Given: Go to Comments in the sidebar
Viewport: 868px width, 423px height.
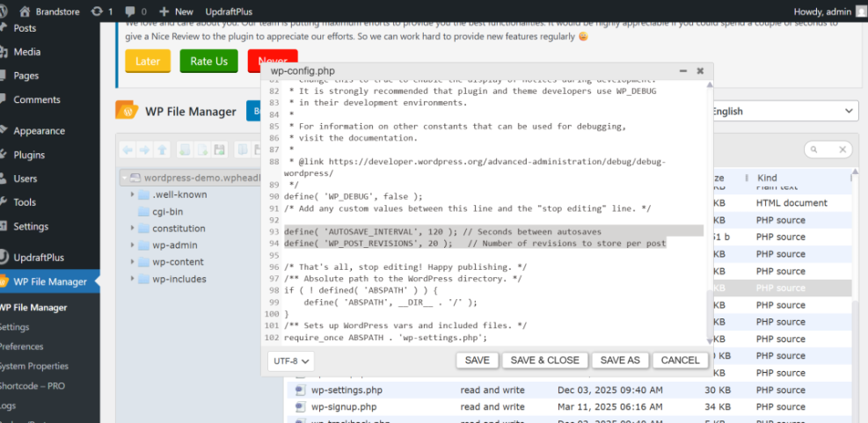Looking at the screenshot, I should pyautogui.click(x=37, y=99).
